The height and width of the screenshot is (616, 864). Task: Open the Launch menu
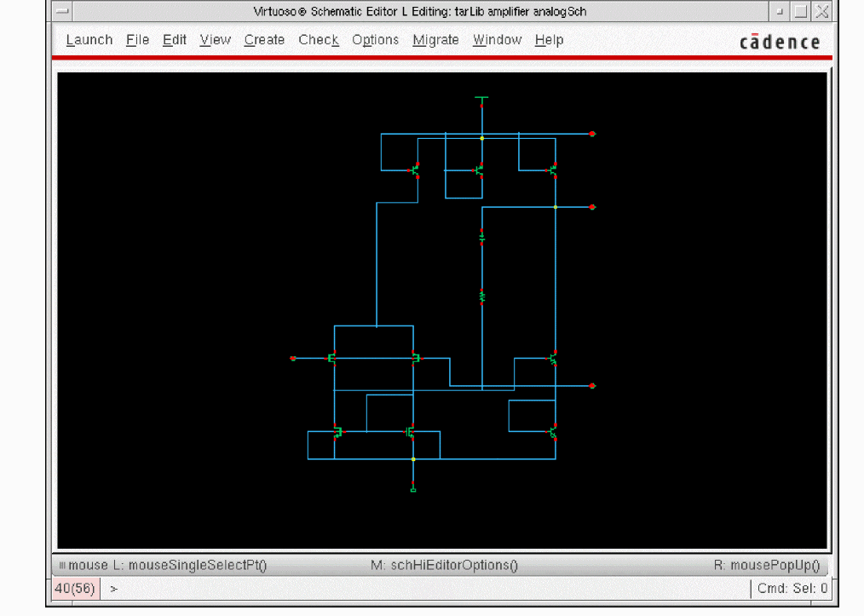89,40
